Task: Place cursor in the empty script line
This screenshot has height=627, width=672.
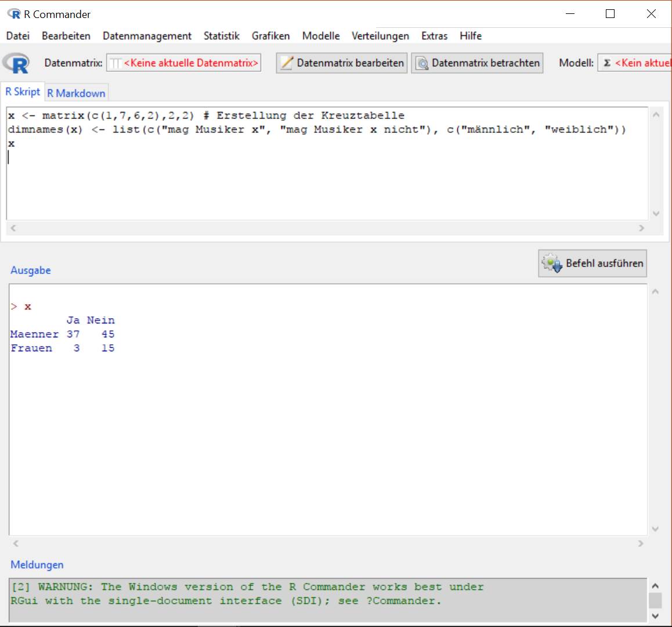Action: coord(174,157)
